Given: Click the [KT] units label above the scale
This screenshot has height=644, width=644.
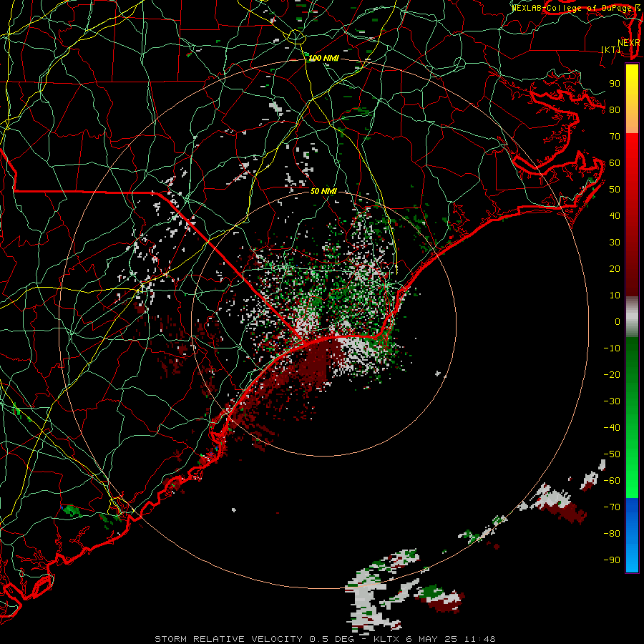Looking at the screenshot, I should 611,49.
